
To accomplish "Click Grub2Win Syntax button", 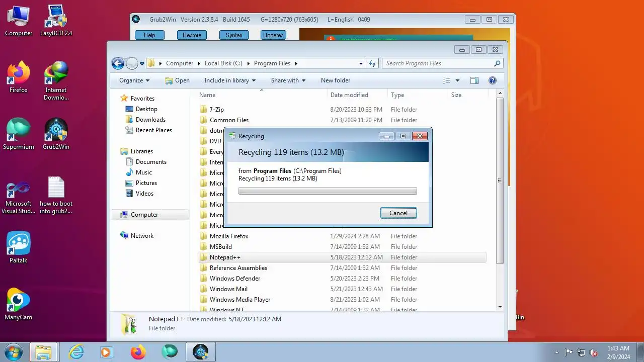I will (x=234, y=35).
